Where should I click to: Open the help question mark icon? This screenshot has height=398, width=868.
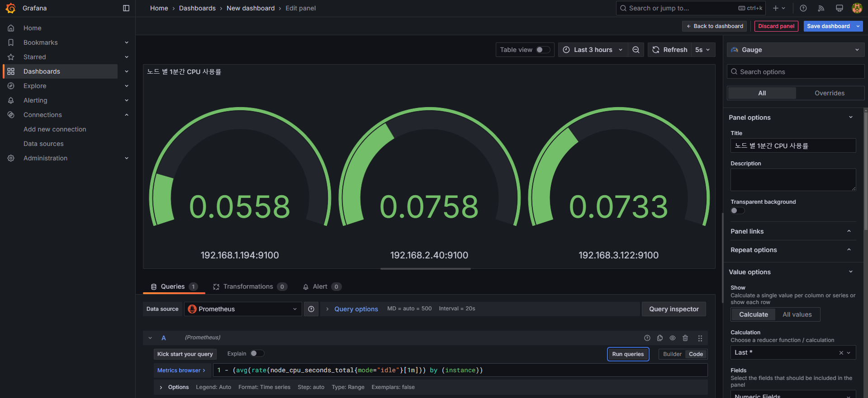point(803,8)
